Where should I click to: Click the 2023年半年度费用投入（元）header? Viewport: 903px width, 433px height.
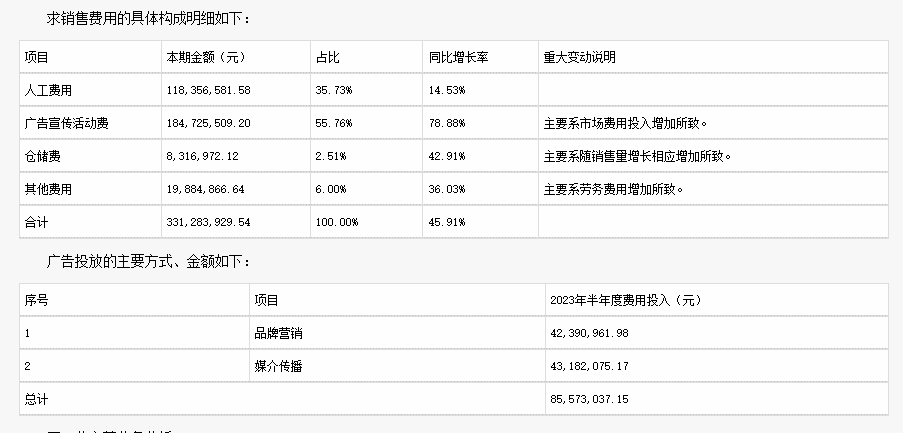coord(628,300)
